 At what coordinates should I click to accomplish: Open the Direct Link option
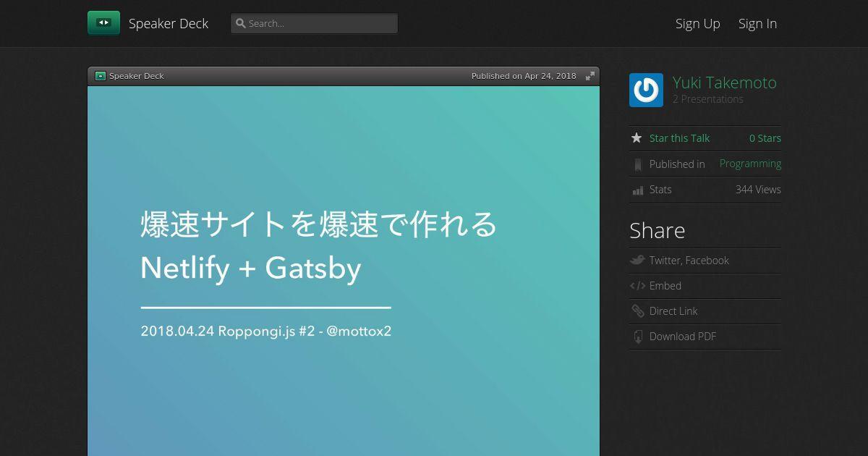(673, 311)
